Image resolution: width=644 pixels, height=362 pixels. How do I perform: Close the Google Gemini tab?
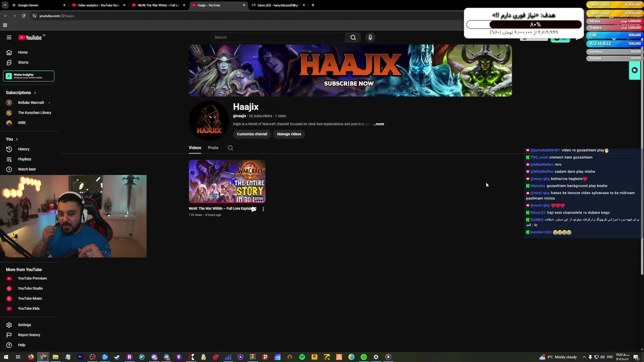click(x=64, y=5)
